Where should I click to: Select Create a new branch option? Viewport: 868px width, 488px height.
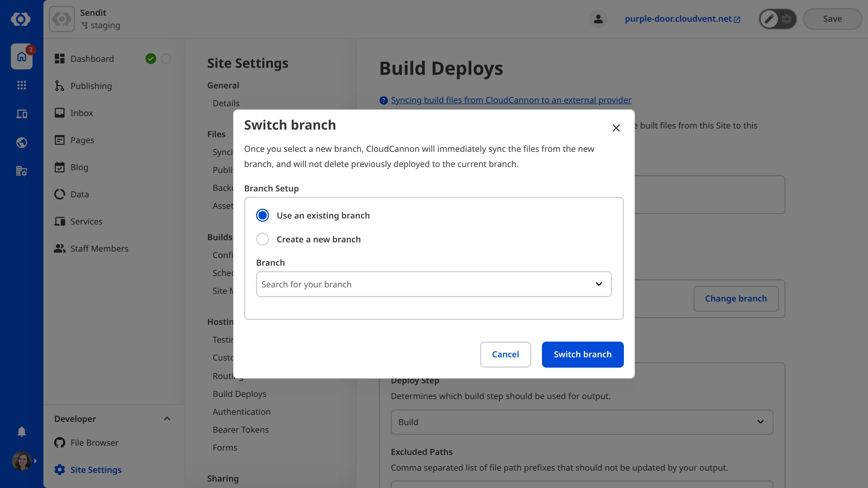pos(262,239)
